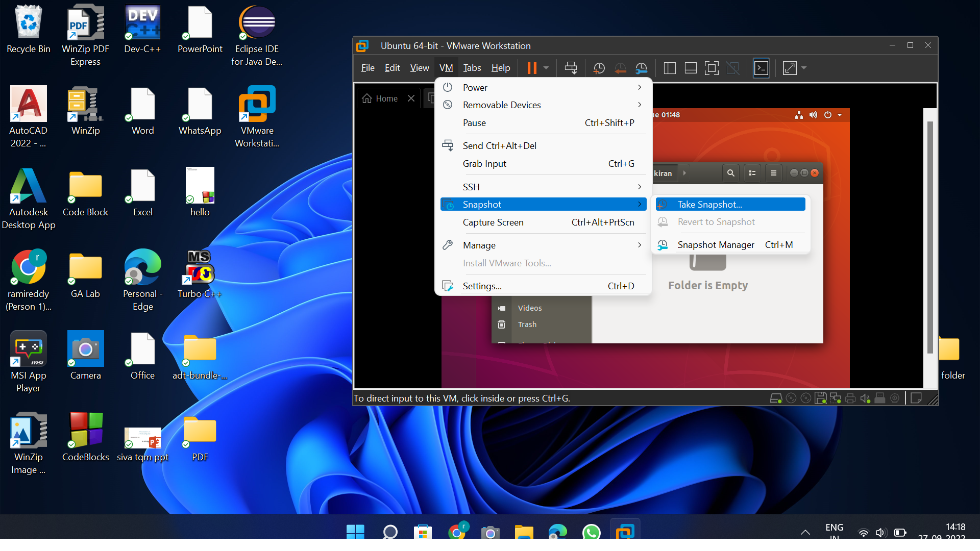980x551 pixels.
Task: Open WhatsApp from the Windows taskbar
Action: pyautogui.click(x=591, y=532)
